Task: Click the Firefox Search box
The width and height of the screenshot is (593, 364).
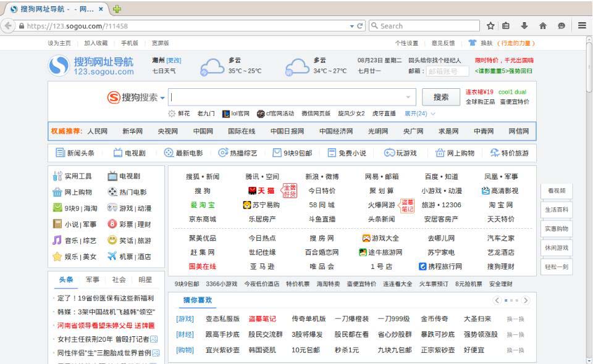Action: [x=424, y=26]
